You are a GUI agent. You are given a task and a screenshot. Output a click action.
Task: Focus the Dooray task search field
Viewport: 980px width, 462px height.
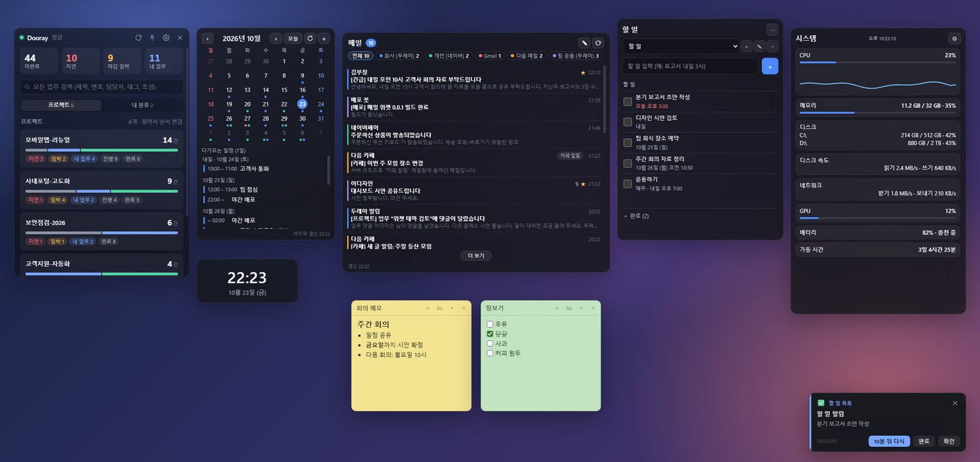tap(102, 87)
